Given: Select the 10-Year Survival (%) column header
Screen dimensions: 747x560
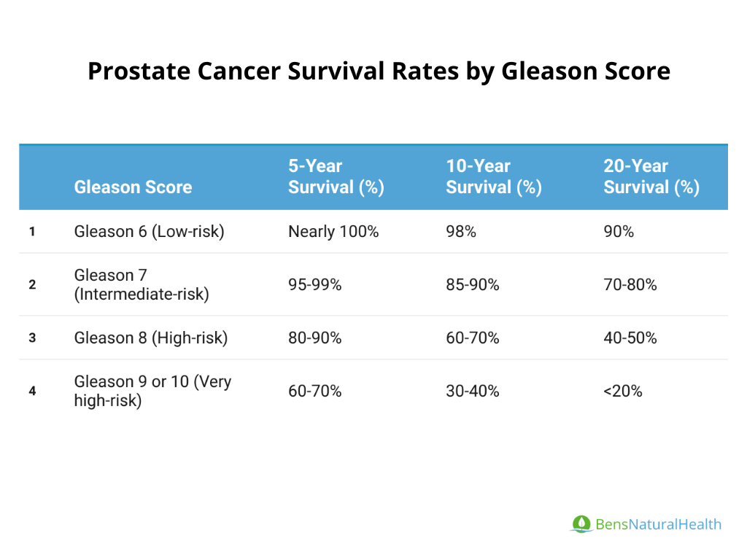Looking at the screenshot, I should pos(494,177).
